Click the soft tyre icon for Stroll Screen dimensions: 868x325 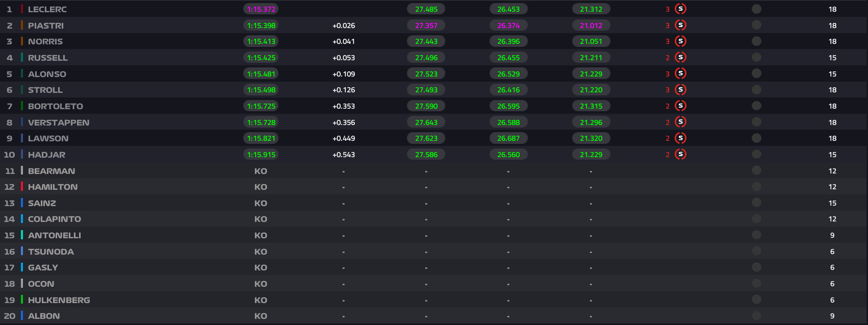point(680,90)
